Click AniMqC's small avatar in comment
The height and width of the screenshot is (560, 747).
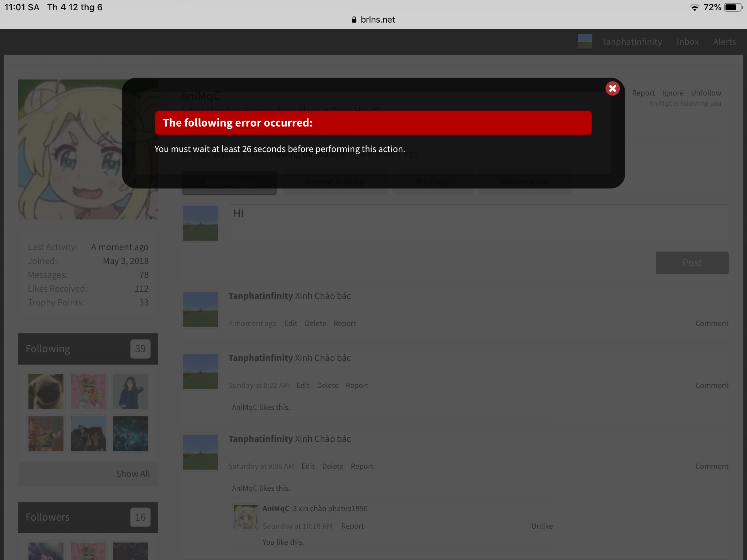[x=245, y=517]
